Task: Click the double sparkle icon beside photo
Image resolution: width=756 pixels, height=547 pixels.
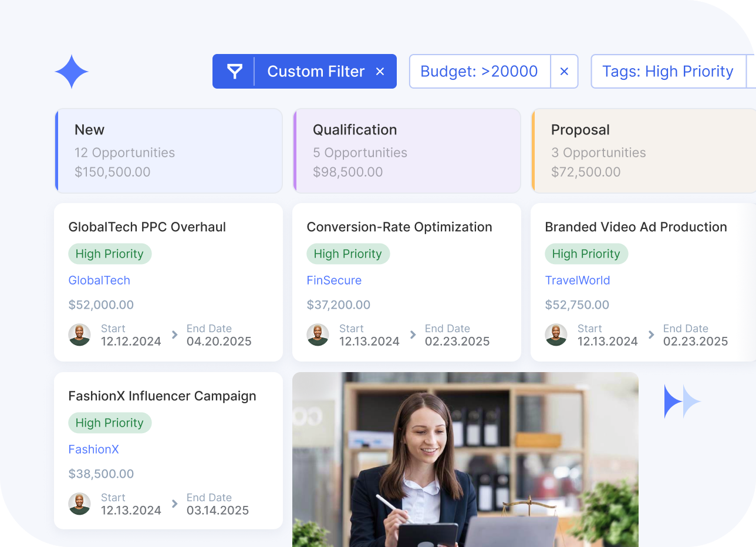Action: pos(682,401)
